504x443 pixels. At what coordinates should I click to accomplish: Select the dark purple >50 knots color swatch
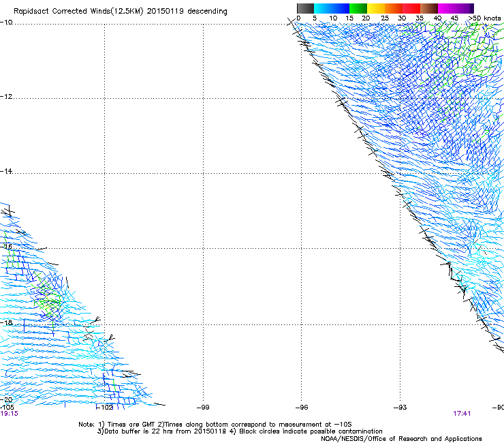472,8
